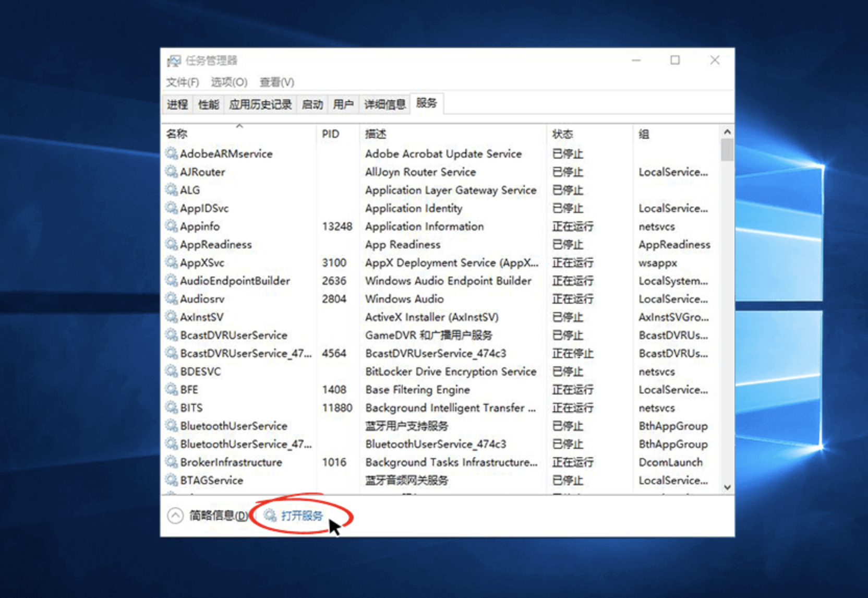The height and width of the screenshot is (598, 868).
Task: Click the service icon beside BITS
Action: point(171,408)
